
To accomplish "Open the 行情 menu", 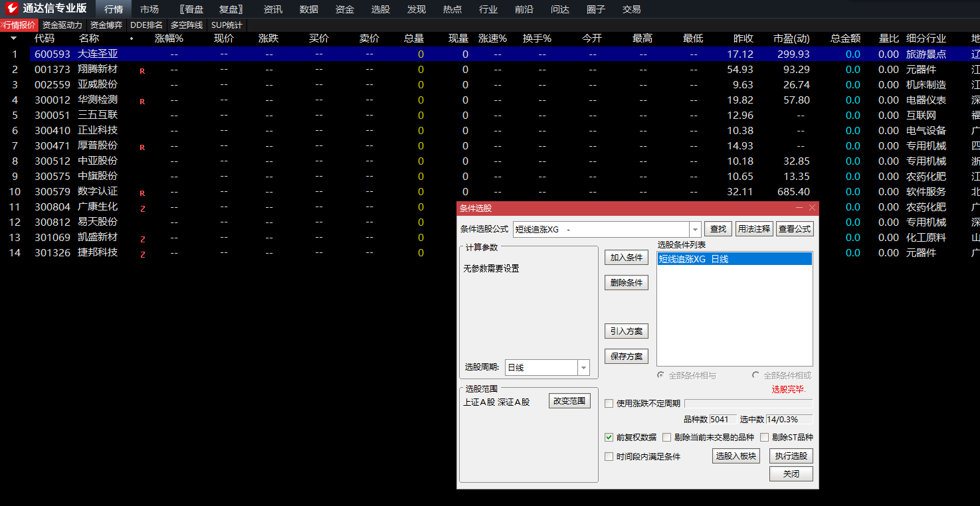I will (114, 9).
